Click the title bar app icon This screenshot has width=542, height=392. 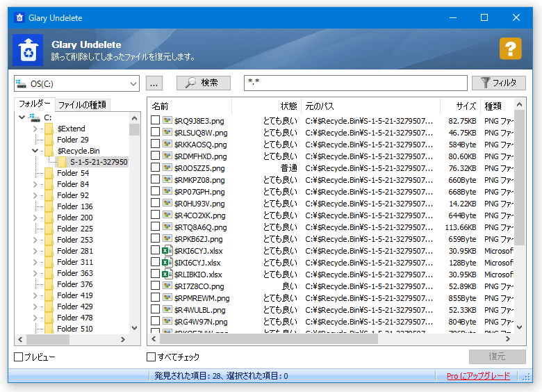(x=19, y=17)
